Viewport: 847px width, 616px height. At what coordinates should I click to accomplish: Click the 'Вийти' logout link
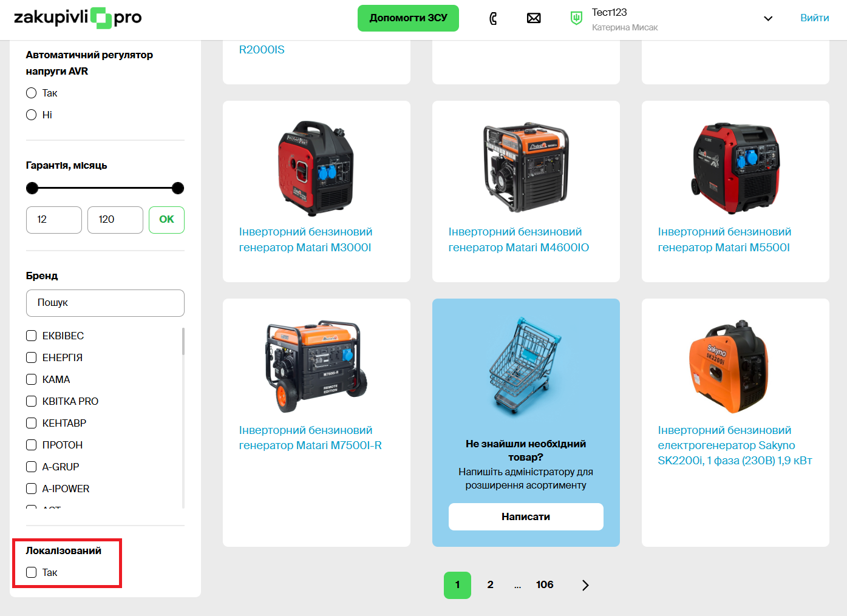[x=814, y=18]
